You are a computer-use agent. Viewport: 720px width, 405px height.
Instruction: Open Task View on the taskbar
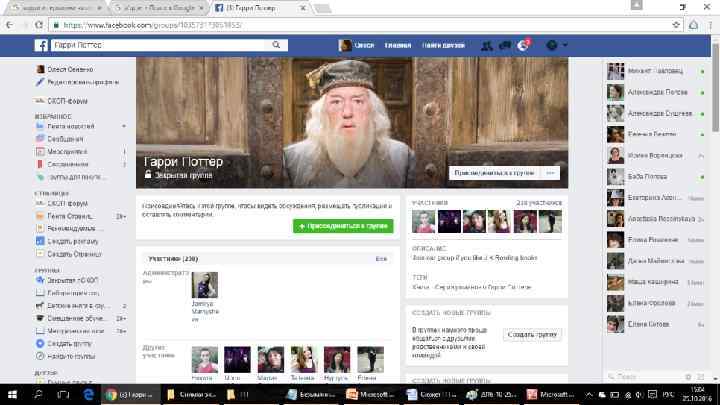tap(63, 394)
